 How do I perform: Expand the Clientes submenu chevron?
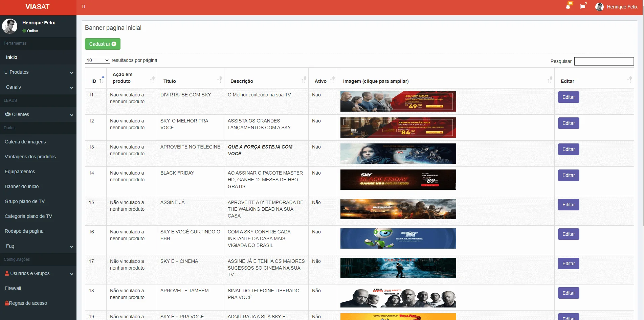pos(71,115)
